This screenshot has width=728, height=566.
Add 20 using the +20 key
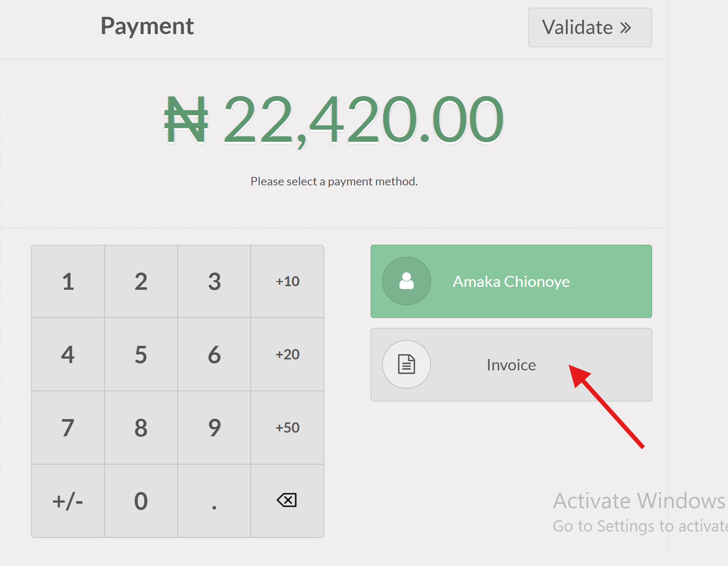tap(287, 354)
